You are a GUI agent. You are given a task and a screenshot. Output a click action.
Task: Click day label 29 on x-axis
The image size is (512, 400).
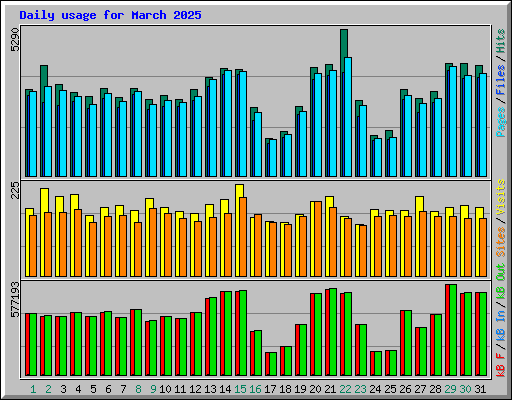click(x=450, y=389)
